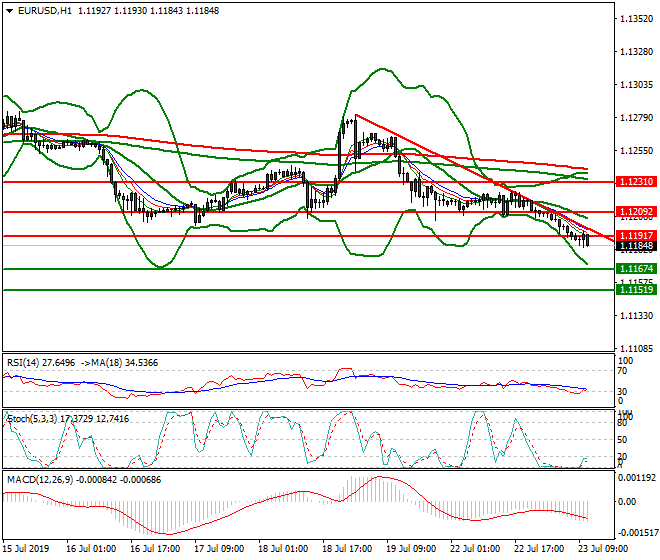Select the MACD(12,26,9) indicator label
Screen dimensions: 660x560
[40, 480]
